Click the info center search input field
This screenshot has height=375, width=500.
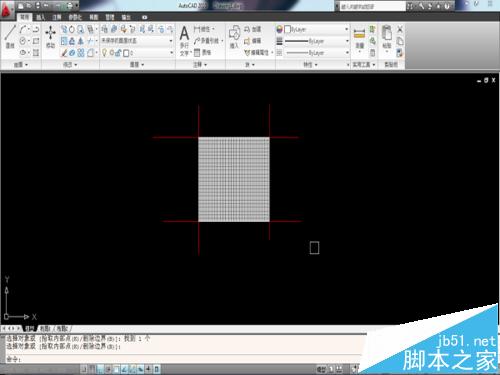(373, 6)
